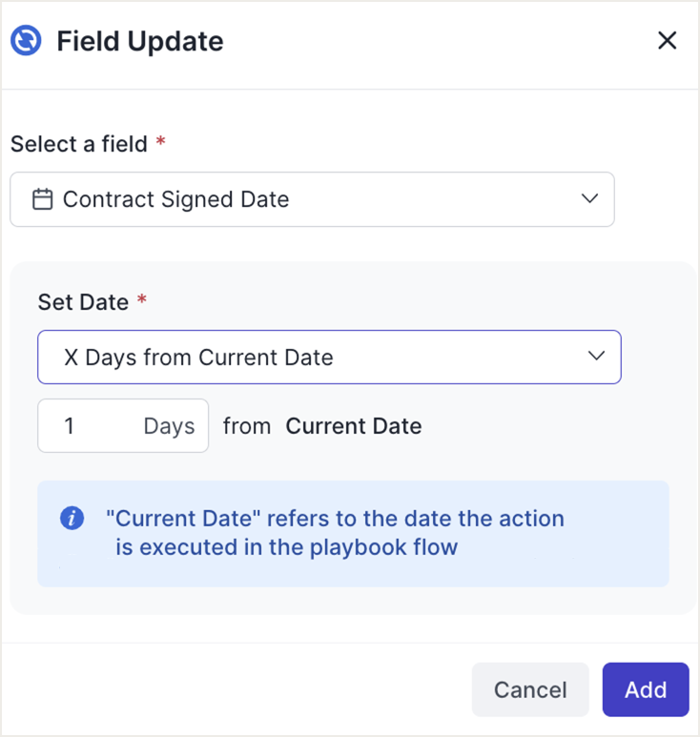
Task: Expand the Select a field chevron arrow
Action: pos(589,198)
